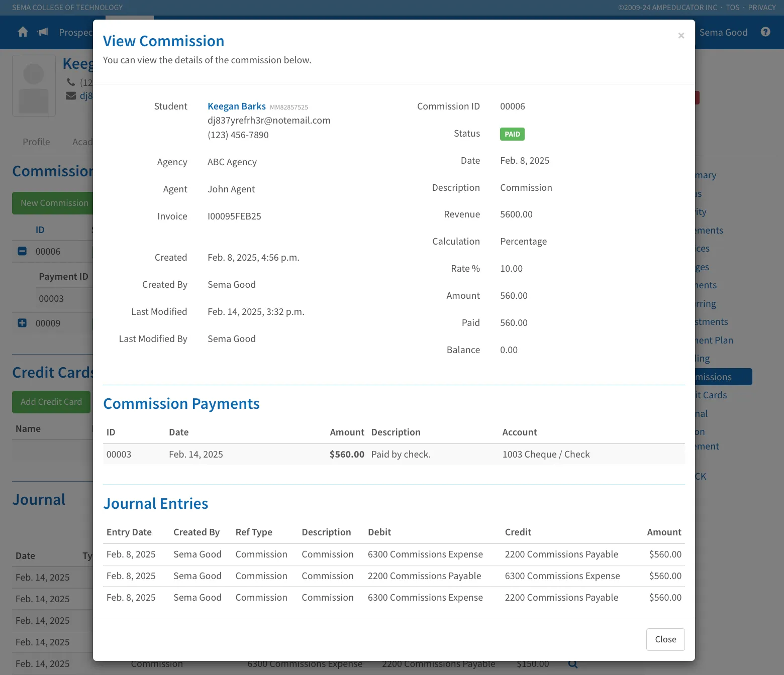Open Keegan Barks student link
The width and height of the screenshot is (784, 675).
tap(237, 106)
